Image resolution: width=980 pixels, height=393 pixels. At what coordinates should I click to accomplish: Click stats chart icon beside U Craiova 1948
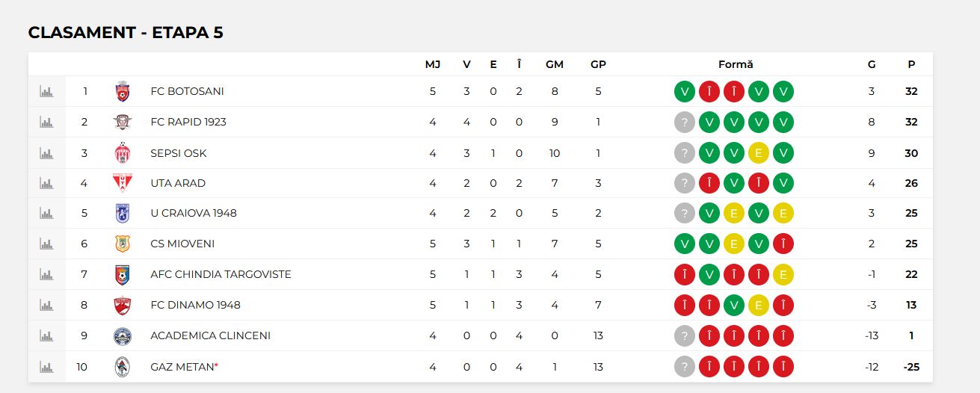pyautogui.click(x=46, y=213)
